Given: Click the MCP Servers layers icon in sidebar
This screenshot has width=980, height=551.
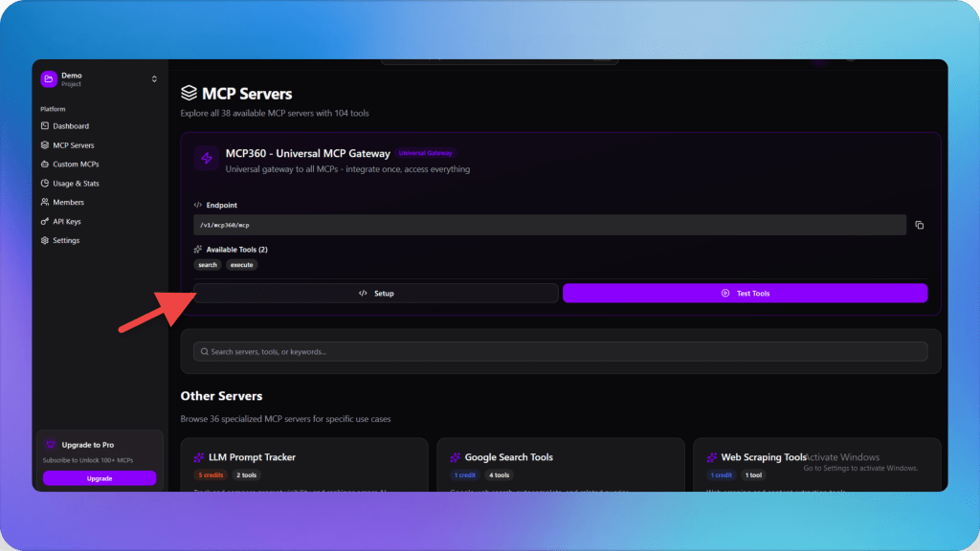Looking at the screenshot, I should (45, 145).
